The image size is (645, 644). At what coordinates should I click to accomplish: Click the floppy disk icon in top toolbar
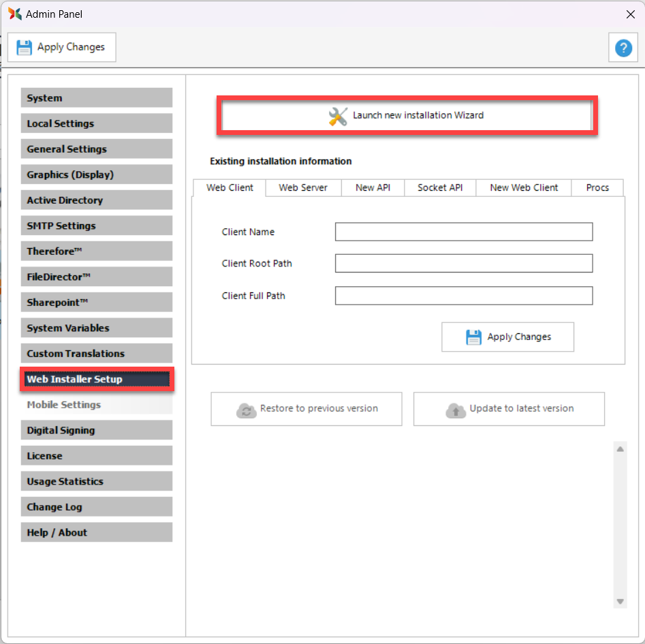25,48
